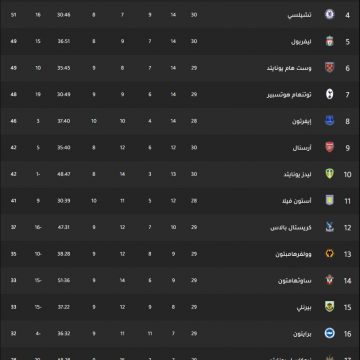This screenshot has height=360, width=360.
Task: Click team name وست هام يونايتد
Action: point(289,68)
